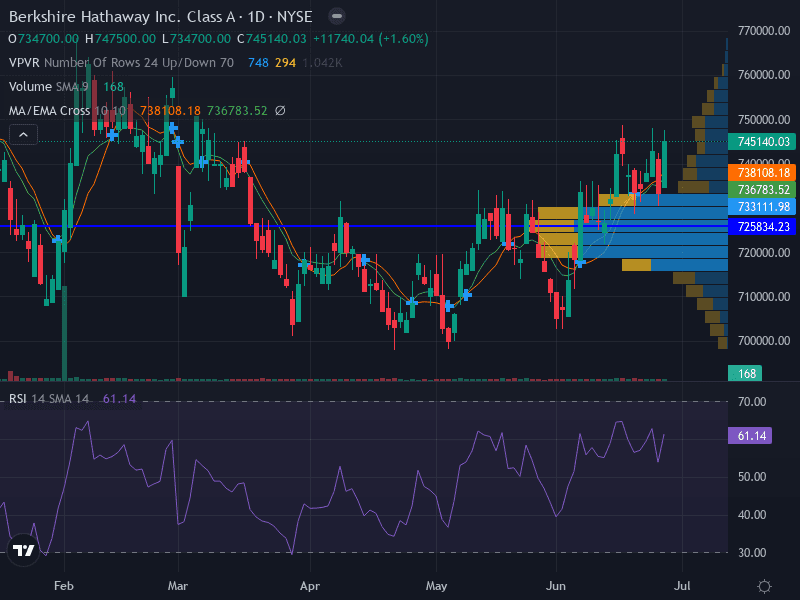Click the close price value C745140.03
This screenshot has width=800, height=600.
tap(272, 39)
